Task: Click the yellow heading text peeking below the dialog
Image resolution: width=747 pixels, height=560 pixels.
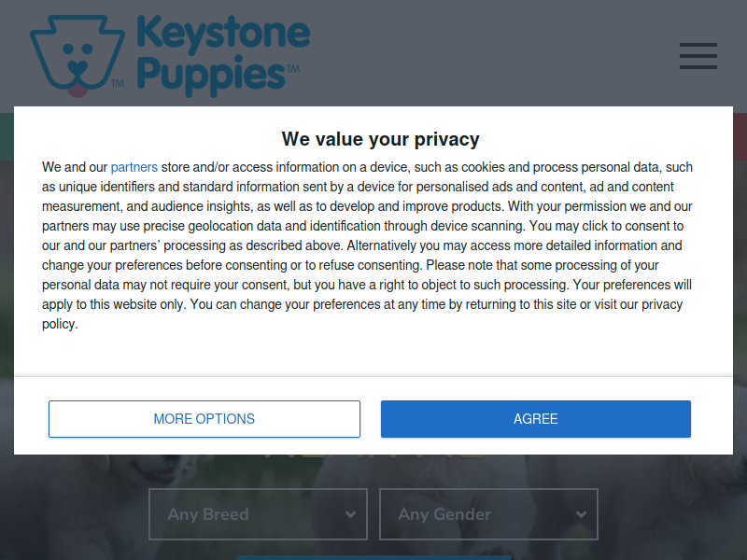Action: click(x=374, y=457)
